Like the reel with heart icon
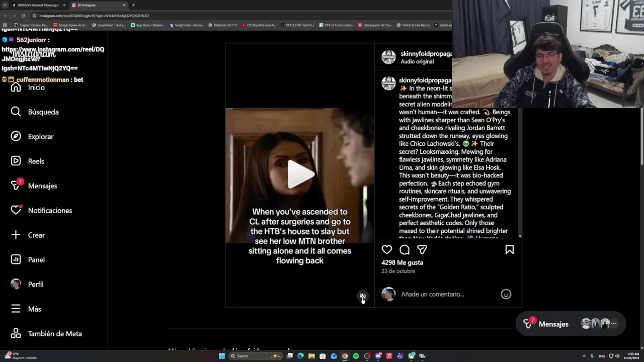This screenshot has height=362, width=644. click(387, 249)
